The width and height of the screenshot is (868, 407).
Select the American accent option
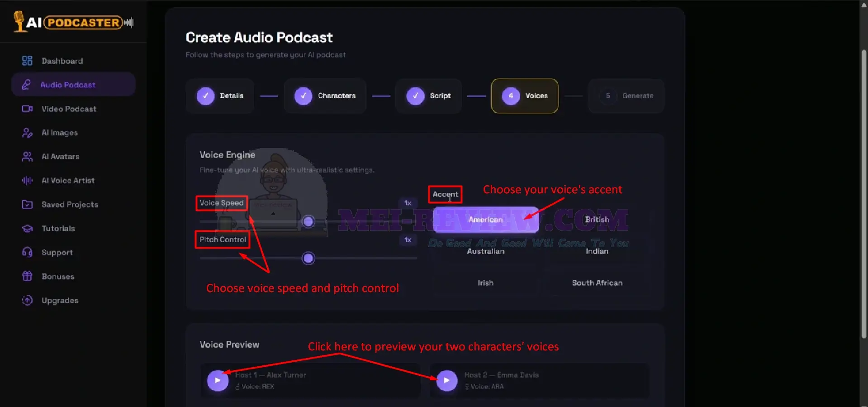coord(486,220)
